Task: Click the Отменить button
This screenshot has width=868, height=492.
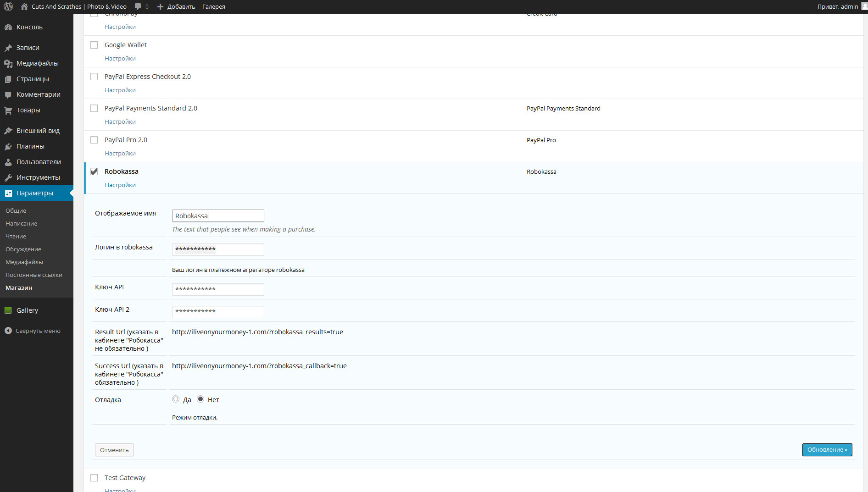Action: pyautogui.click(x=114, y=450)
